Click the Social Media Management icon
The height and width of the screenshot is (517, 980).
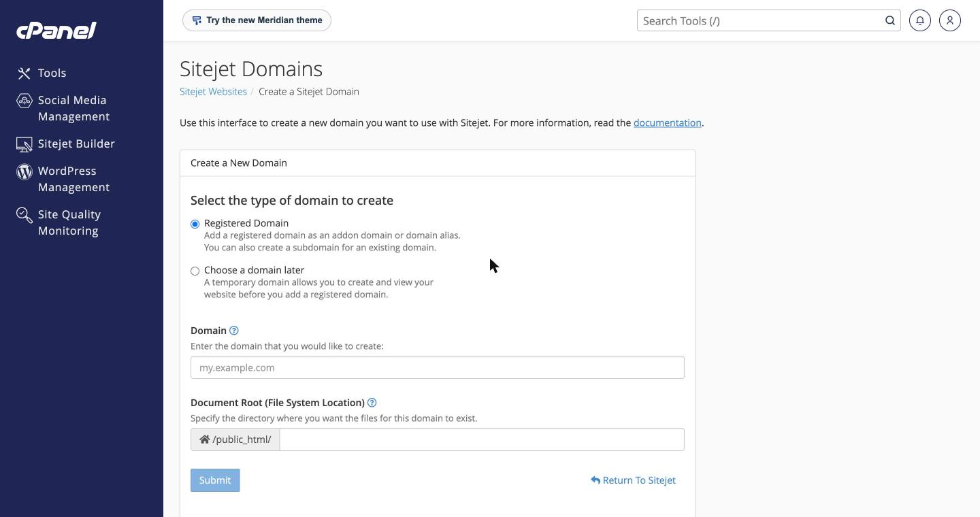(x=24, y=101)
